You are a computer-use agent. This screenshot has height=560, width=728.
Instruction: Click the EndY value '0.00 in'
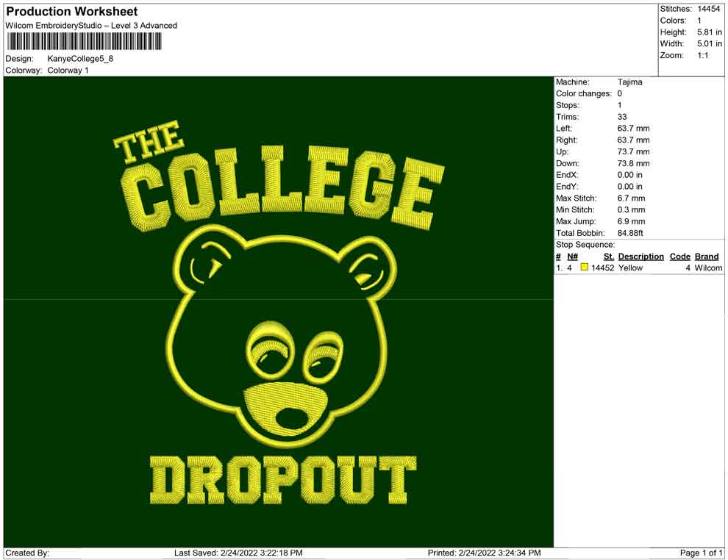pos(630,187)
